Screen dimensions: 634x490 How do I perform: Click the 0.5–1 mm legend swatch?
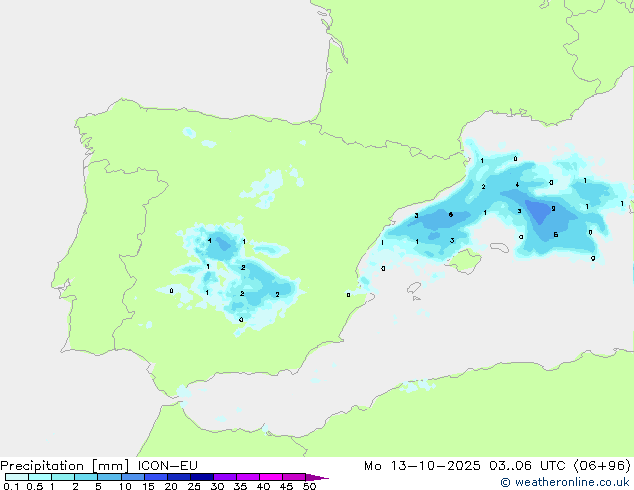point(40,477)
